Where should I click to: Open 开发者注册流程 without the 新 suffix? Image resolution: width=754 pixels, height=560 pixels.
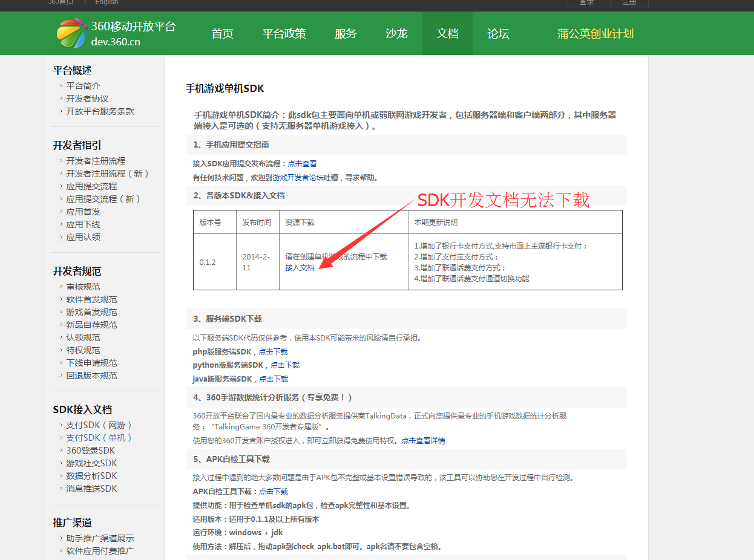pos(96,161)
